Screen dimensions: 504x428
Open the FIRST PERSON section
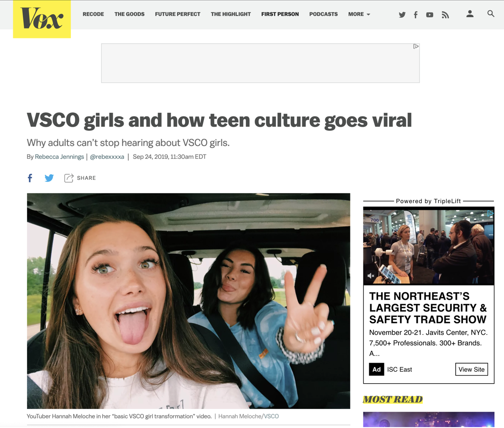[280, 14]
